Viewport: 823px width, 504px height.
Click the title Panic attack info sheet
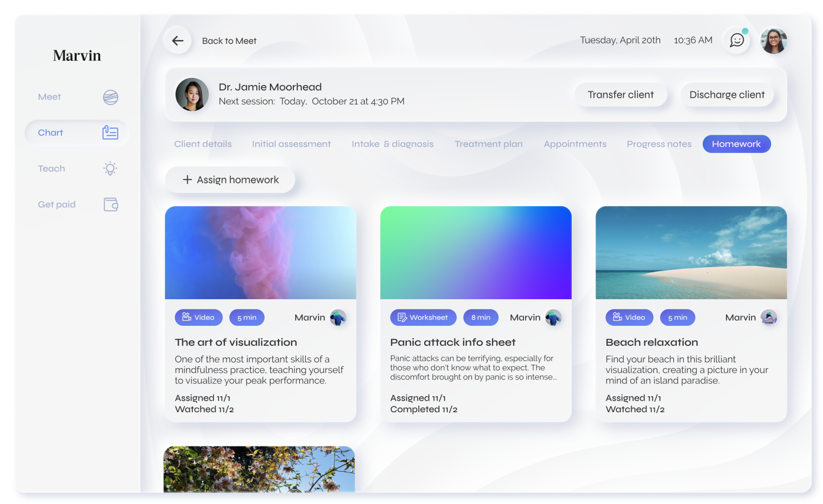click(452, 342)
